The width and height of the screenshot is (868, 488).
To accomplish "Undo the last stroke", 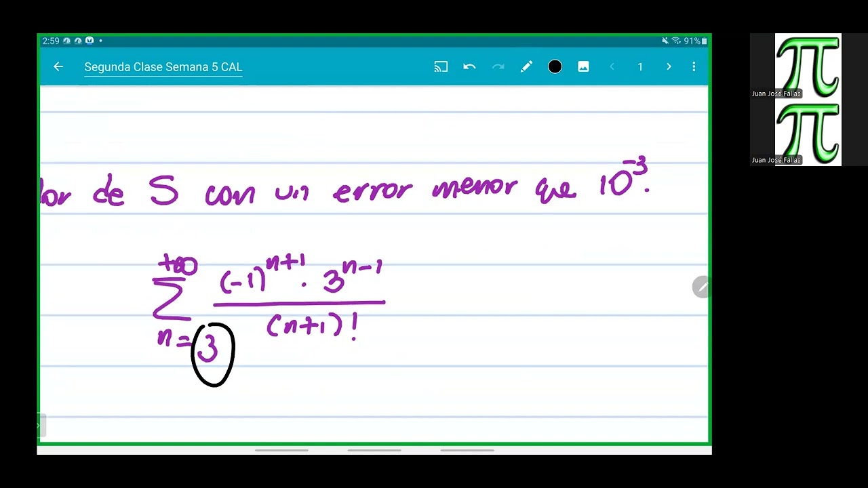I will click(469, 66).
